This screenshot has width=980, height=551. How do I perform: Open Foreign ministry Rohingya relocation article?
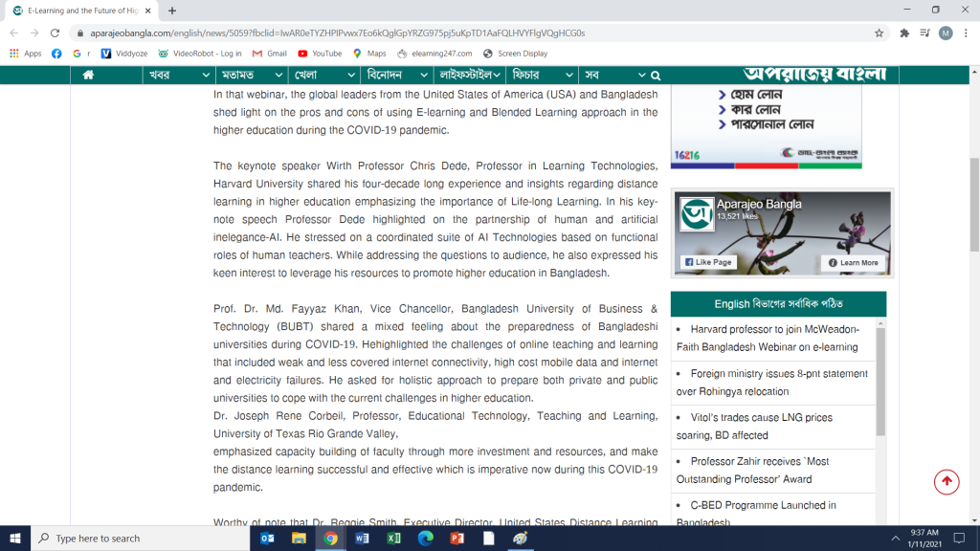772,383
